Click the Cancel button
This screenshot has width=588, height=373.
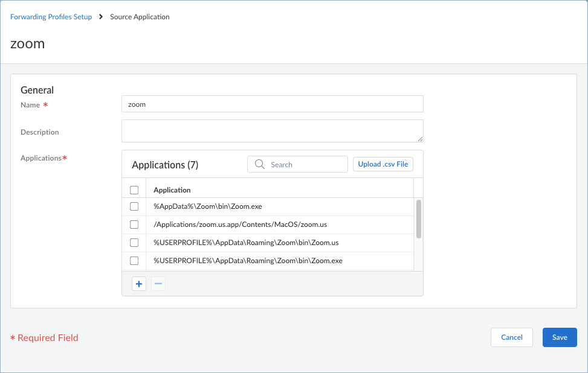click(511, 337)
